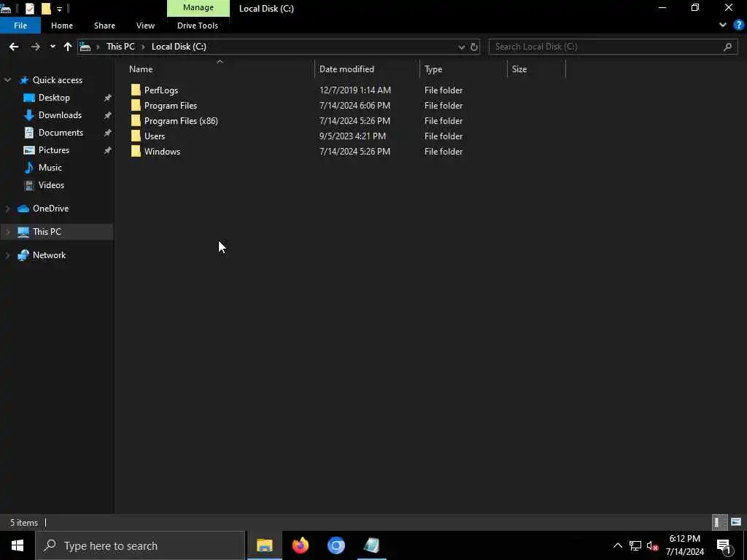Image resolution: width=747 pixels, height=560 pixels.
Task: Select the Users folder icon
Action: [x=136, y=136]
